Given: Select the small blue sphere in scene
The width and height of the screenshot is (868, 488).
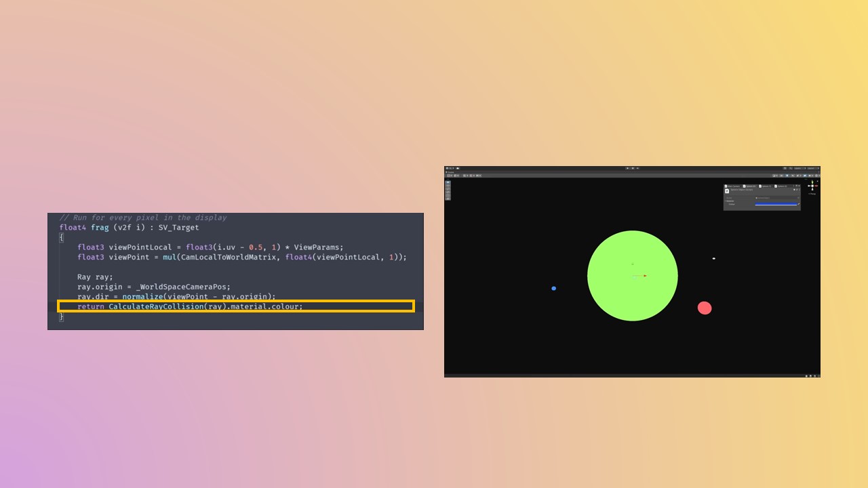Looking at the screenshot, I should tap(553, 288).
